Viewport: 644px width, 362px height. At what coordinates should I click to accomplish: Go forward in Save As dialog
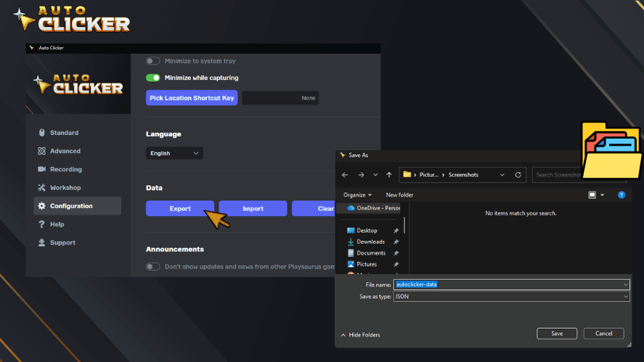click(361, 175)
